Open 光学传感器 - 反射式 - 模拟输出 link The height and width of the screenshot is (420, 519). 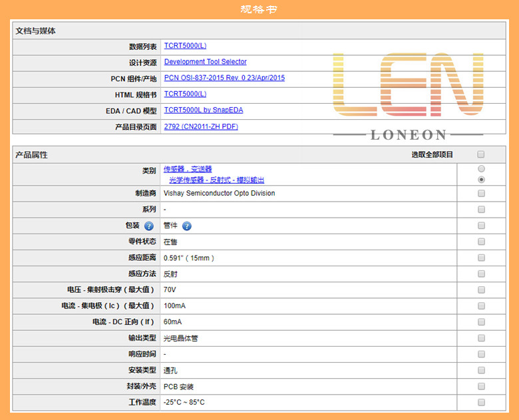(217, 180)
